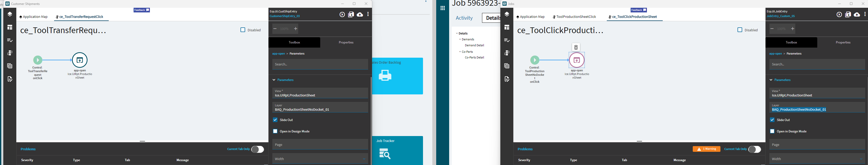The height and width of the screenshot is (165, 868).
Task: Click the Co-Parts Detail tree item
Action: pos(475,58)
